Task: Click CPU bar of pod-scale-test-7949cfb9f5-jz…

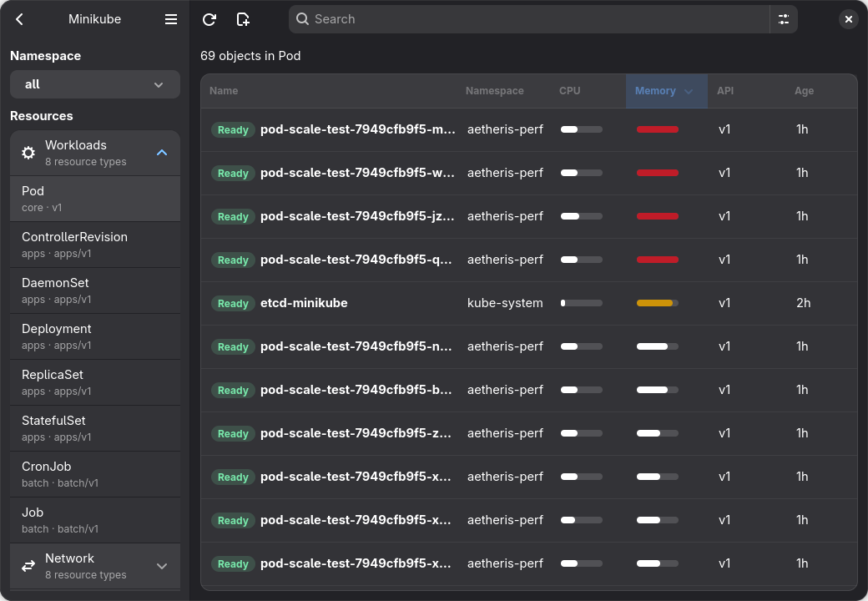Action: (581, 216)
